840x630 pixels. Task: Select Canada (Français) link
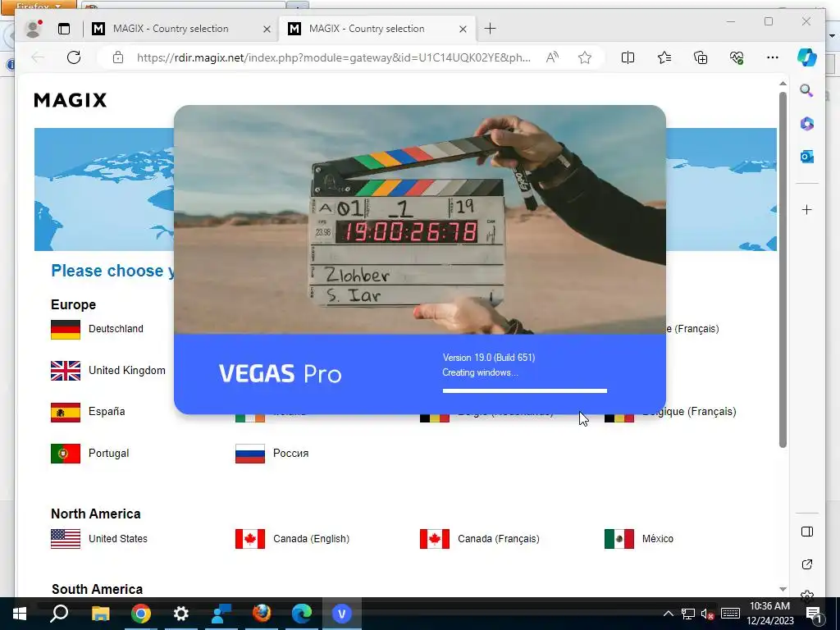(x=499, y=539)
